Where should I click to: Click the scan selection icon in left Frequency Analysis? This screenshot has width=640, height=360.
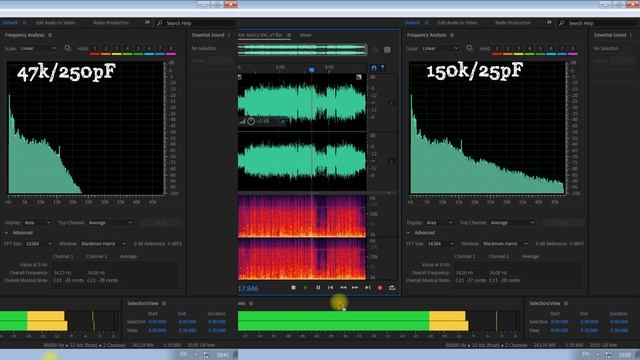[x=67, y=48]
